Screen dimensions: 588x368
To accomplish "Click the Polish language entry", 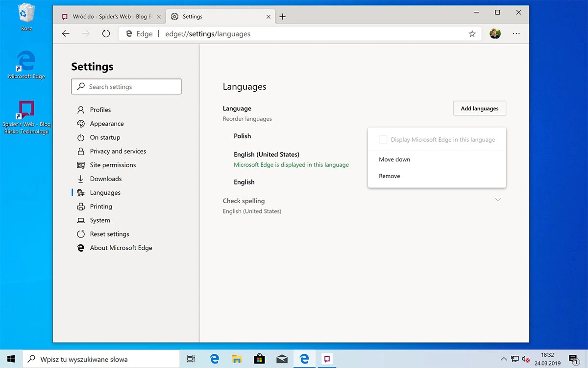I will tap(243, 136).
